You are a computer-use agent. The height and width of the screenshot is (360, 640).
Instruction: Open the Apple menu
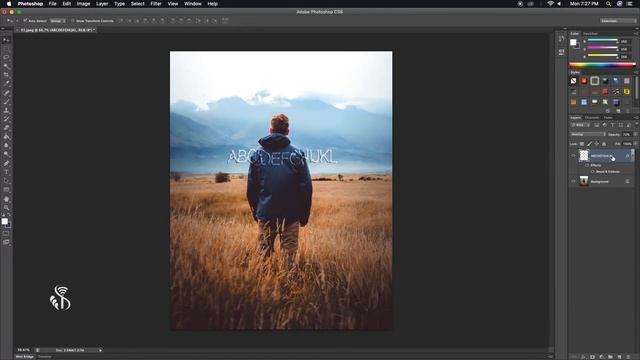(9, 4)
